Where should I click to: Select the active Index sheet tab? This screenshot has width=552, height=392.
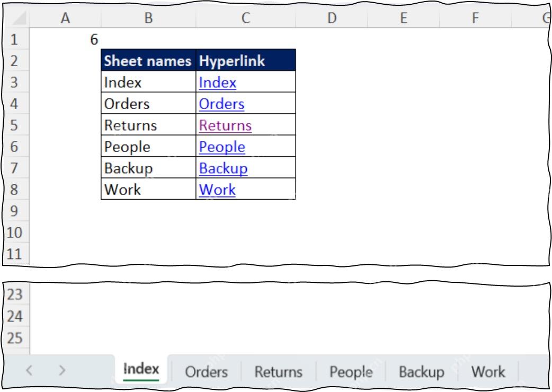tap(141, 369)
